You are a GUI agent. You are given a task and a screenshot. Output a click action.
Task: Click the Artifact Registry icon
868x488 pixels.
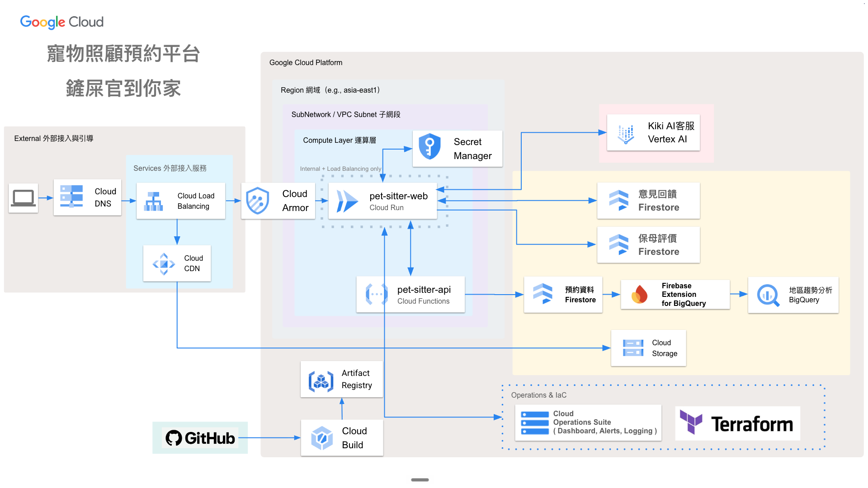321,381
